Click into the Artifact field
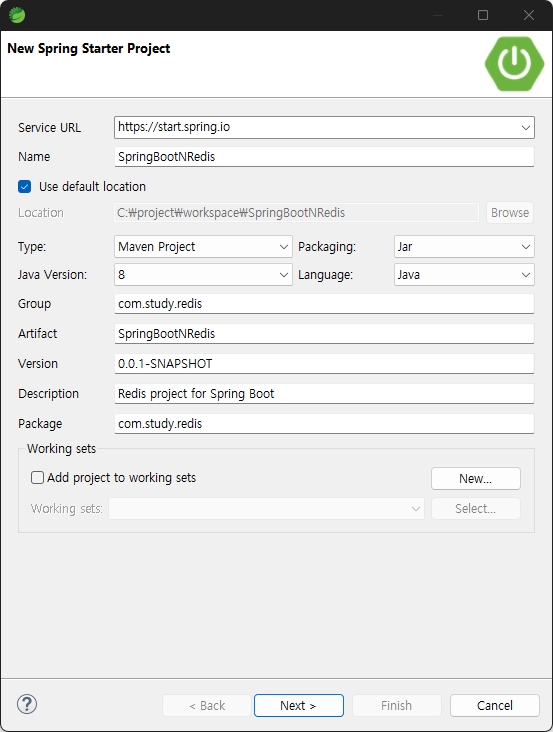This screenshot has height=732, width=553. (x=324, y=334)
